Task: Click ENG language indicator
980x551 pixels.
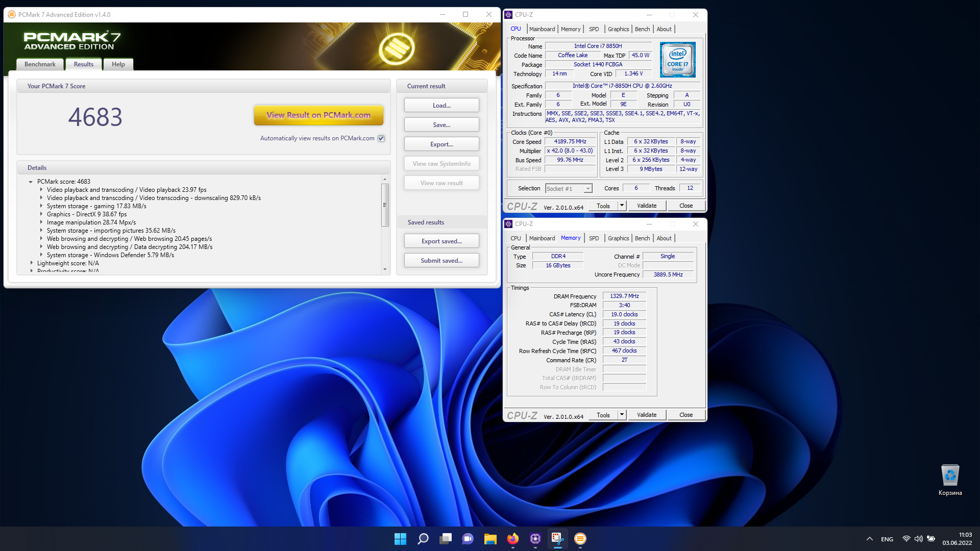Action: coord(887,539)
